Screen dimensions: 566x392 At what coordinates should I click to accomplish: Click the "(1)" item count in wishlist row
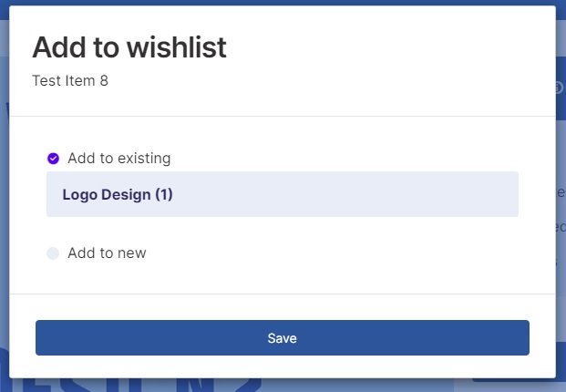click(x=163, y=194)
